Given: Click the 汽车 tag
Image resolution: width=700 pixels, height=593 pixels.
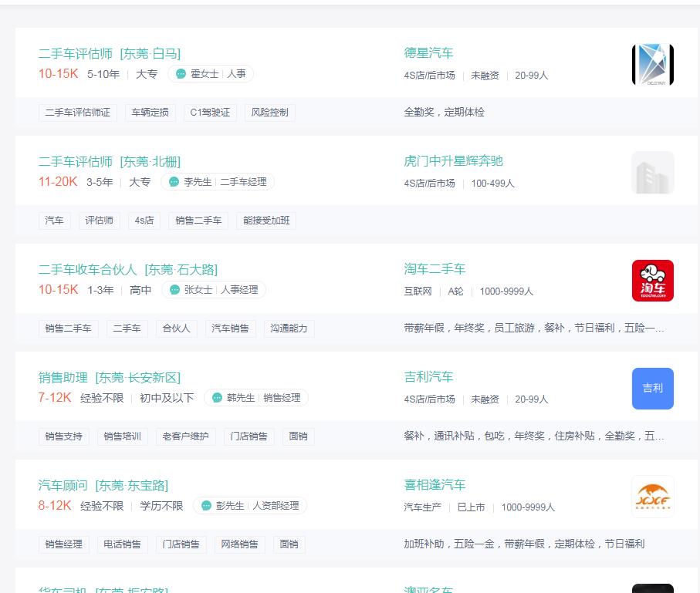Looking at the screenshot, I should pyautogui.click(x=55, y=221).
